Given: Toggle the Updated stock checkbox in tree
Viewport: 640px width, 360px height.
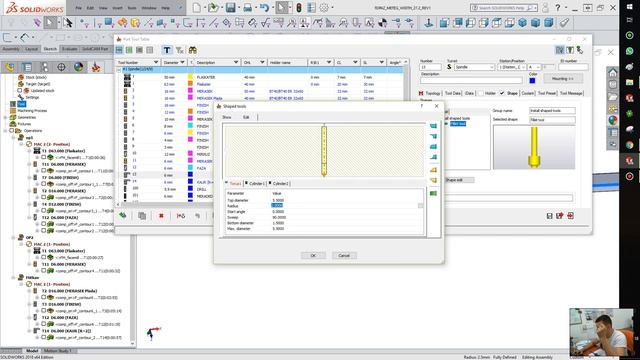Looking at the screenshot, I should point(20,91).
